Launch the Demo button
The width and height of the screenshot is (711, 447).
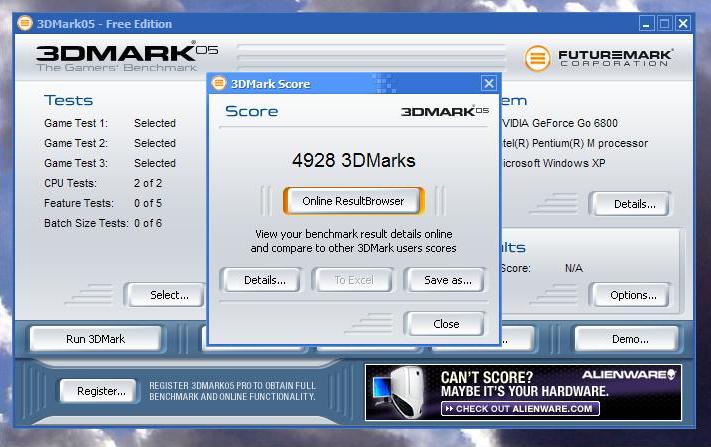coord(630,339)
